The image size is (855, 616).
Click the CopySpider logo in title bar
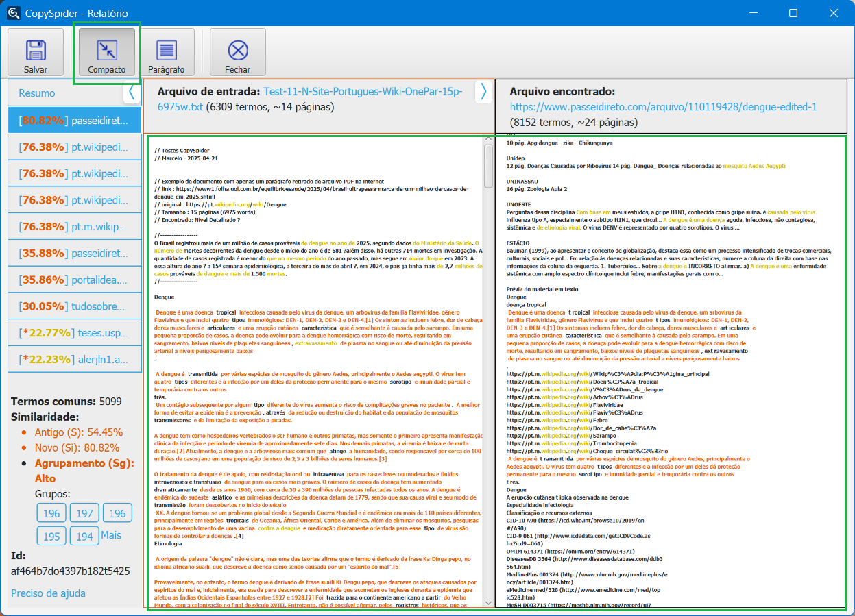tap(13, 13)
